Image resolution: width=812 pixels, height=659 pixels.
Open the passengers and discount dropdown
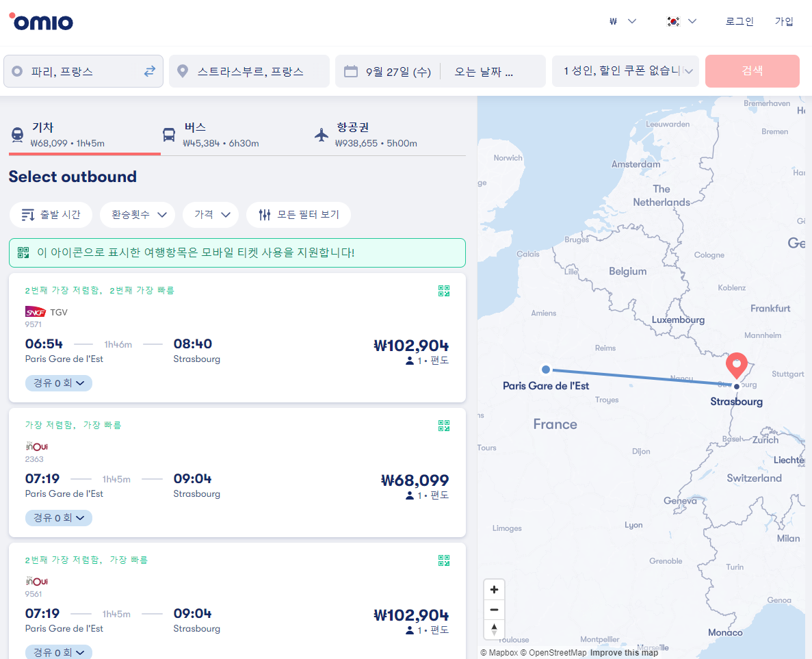pyautogui.click(x=625, y=71)
